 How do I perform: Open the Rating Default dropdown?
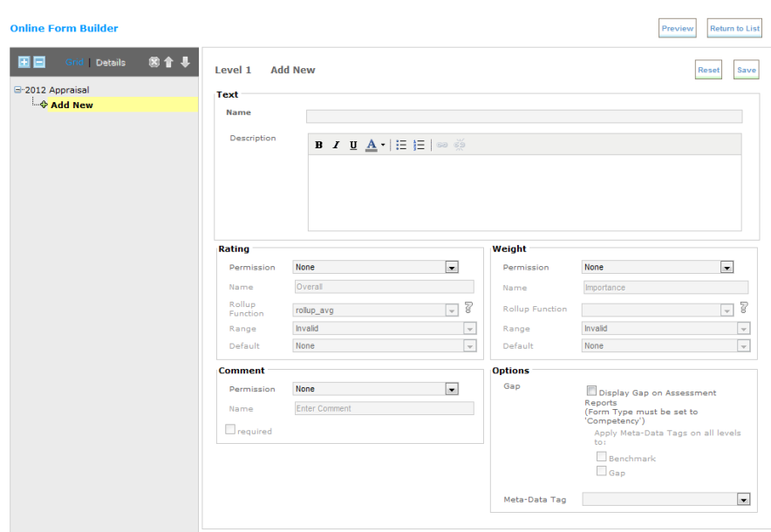[x=385, y=346]
